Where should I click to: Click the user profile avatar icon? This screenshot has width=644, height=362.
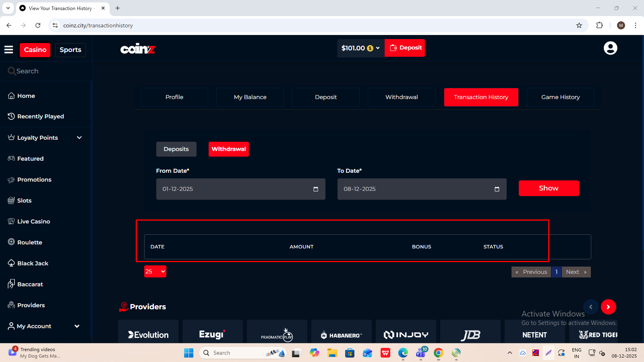pyautogui.click(x=610, y=48)
